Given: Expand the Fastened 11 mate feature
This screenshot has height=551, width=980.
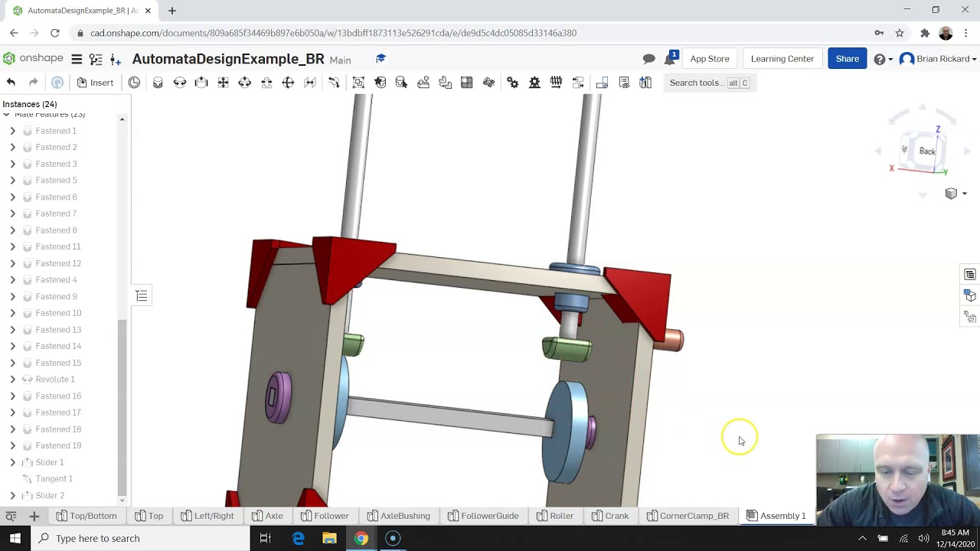Looking at the screenshot, I should (12, 246).
